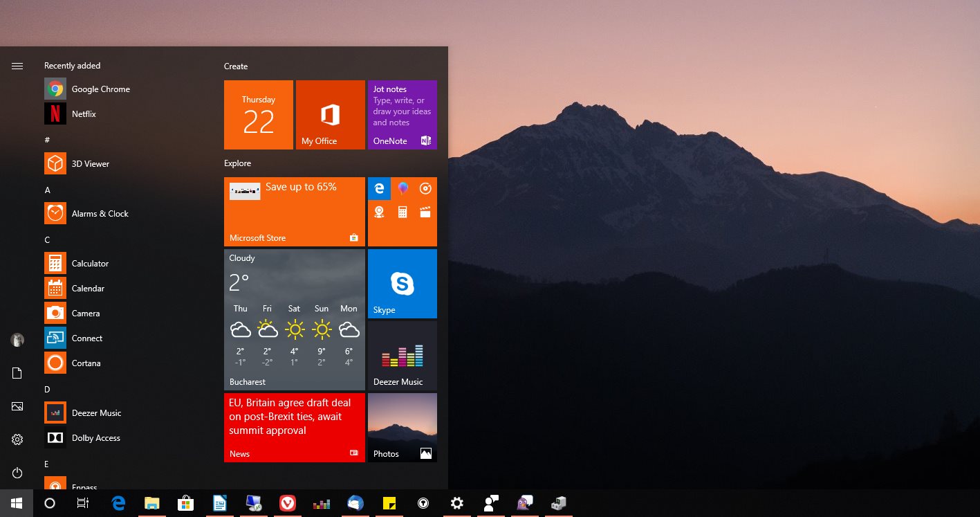The image size is (980, 517).
Task: Switch to Deezer on the taskbar
Action: pyautogui.click(x=322, y=503)
